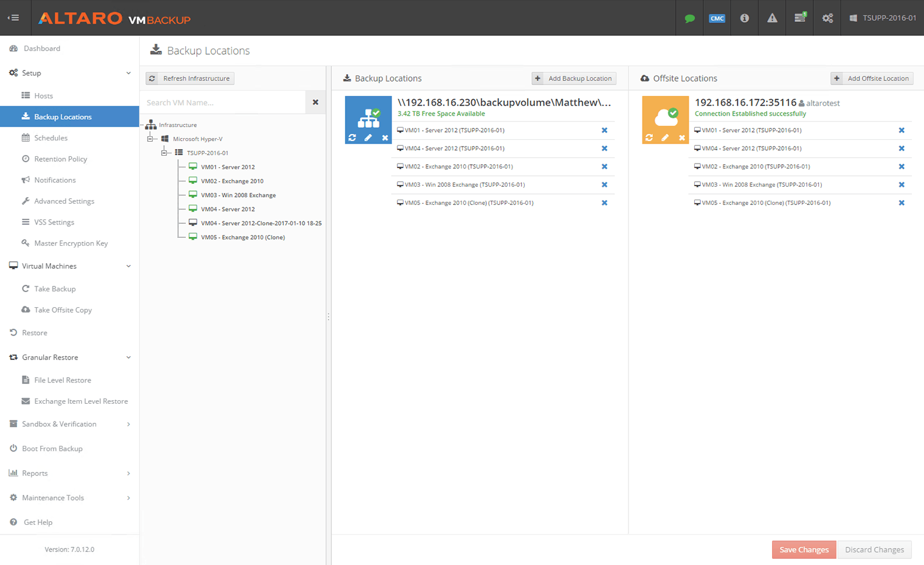Remove VM05 - Exchange 2010 (Clone) from the backup location
Image resolution: width=924 pixels, height=565 pixels.
click(604, 203)
